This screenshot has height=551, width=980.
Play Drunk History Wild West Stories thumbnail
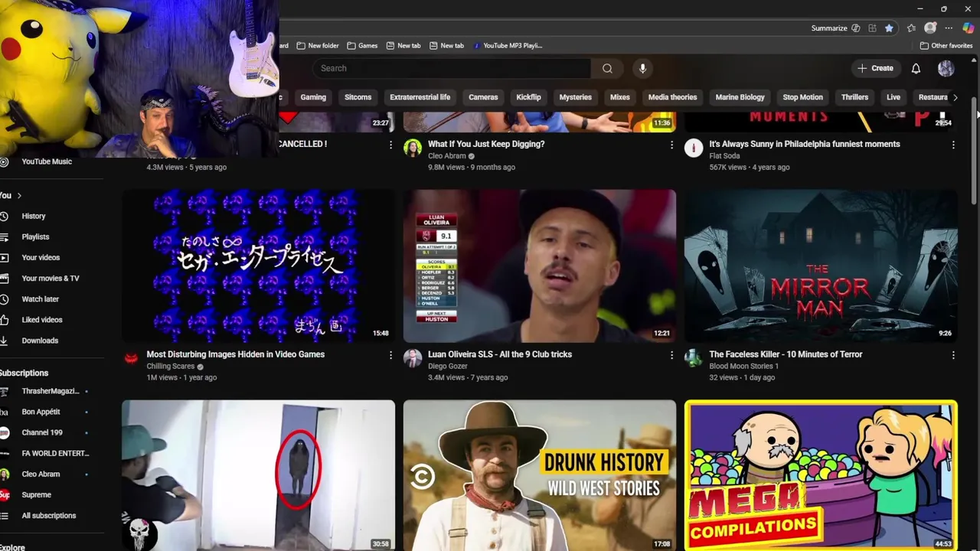[x=540, y=475]
